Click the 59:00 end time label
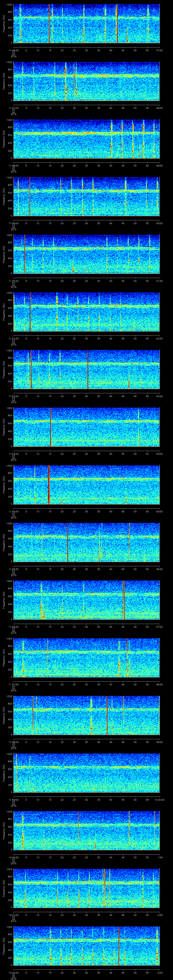Viewport: 173px width, 980px height. click(159, 742)
